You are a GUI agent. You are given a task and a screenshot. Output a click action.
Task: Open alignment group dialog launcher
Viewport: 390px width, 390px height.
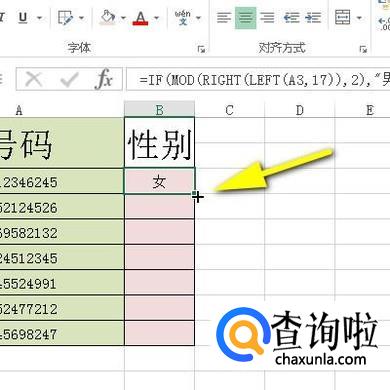click(363, 49)
